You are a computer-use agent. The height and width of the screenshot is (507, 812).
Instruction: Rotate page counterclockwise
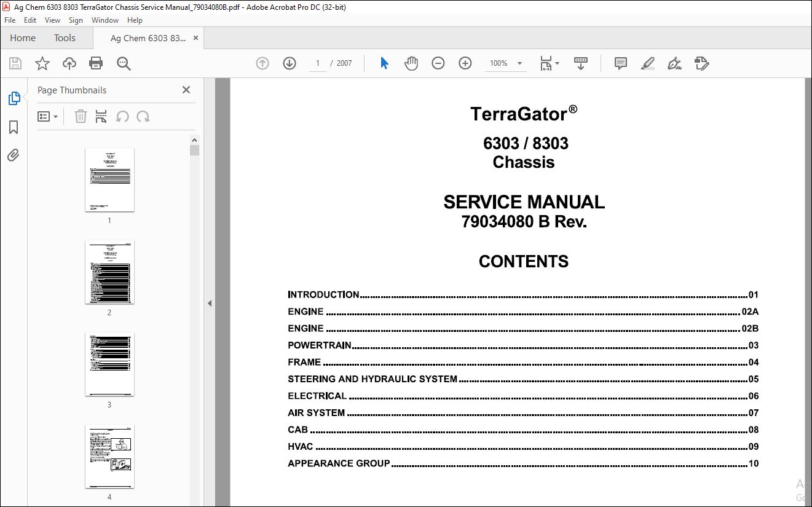tap(122, 116)
